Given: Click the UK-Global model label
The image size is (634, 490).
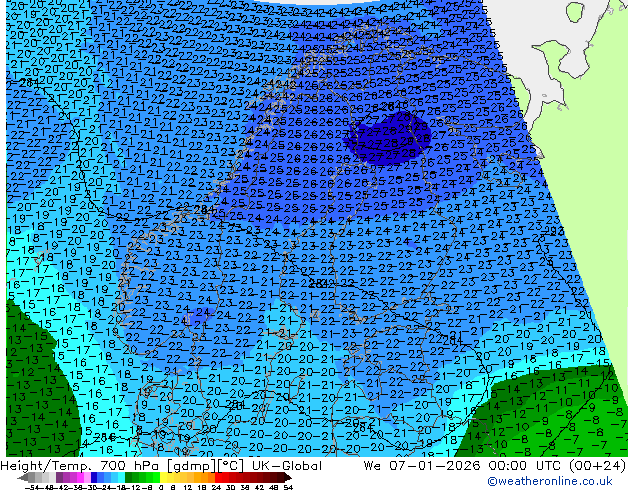Looking at the screenshot, I should [285, 466].
